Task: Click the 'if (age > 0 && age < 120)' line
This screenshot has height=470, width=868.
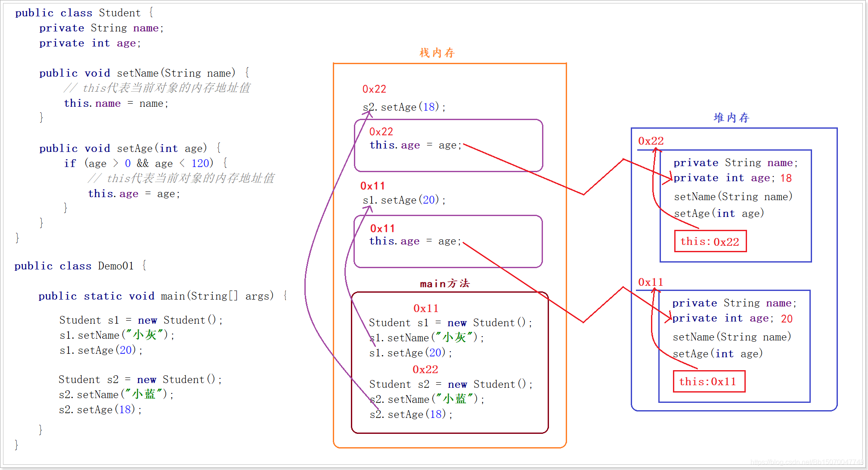Action: coord(146,164)
